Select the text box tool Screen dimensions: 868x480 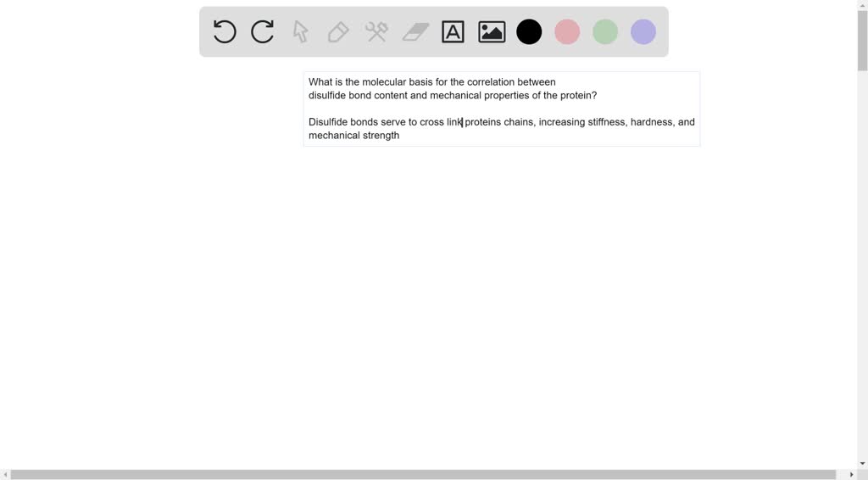[x=453, y=32]
